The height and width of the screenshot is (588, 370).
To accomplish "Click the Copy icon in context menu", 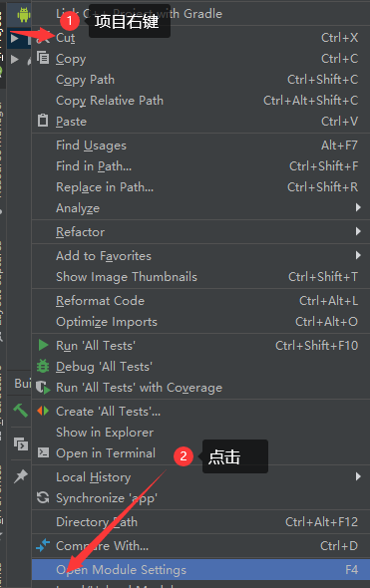I will tap(43, 58).
